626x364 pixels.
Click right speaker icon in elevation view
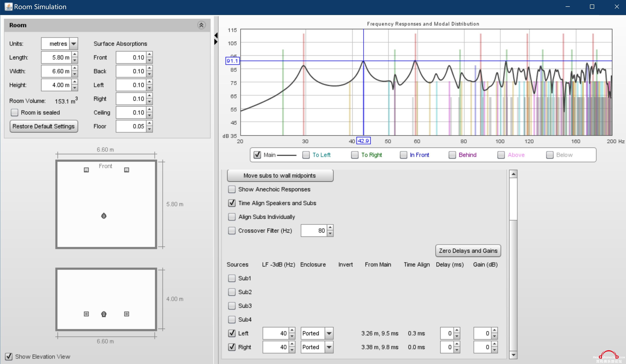click(126, 314)
